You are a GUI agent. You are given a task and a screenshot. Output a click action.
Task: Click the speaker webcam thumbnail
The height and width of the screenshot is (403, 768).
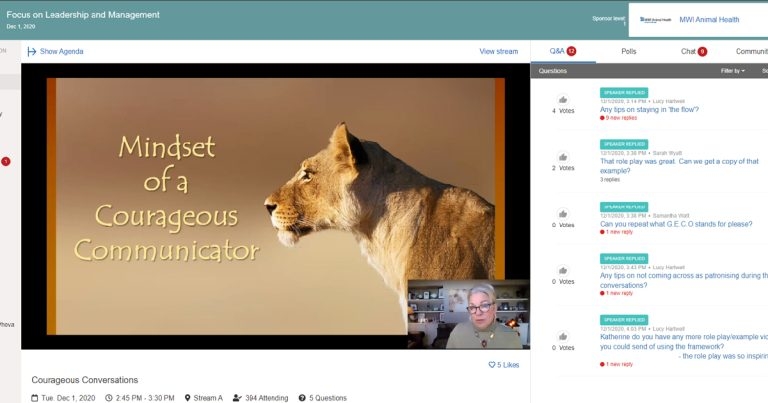(x=468, y=314)
